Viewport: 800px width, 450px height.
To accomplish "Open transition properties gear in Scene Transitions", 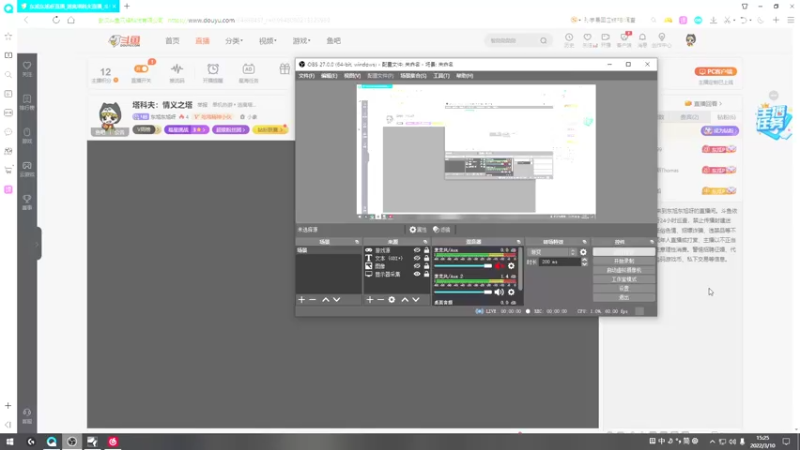I will point(583,252).
